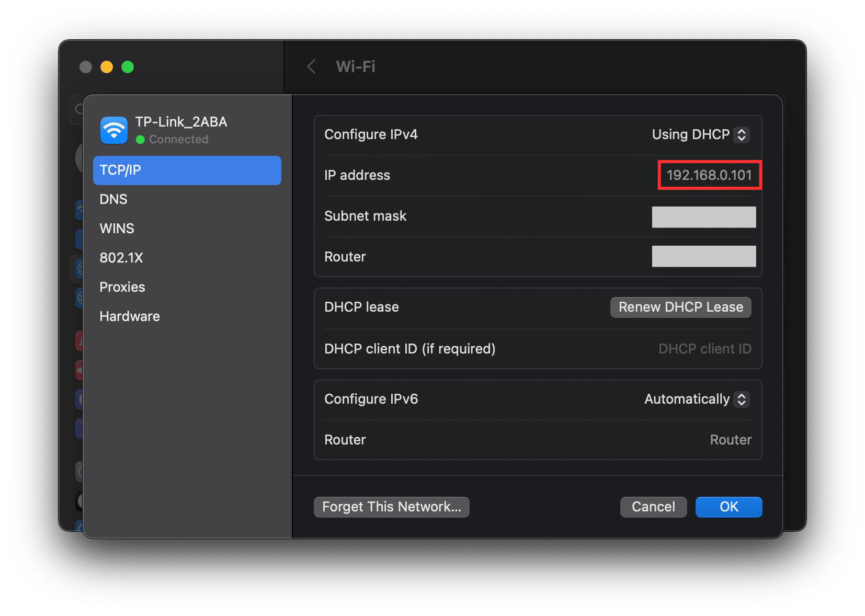The width and height of the screenshot is (865, 616).
Task: Confirm settings with the OK button
Action: pos(729,507)
